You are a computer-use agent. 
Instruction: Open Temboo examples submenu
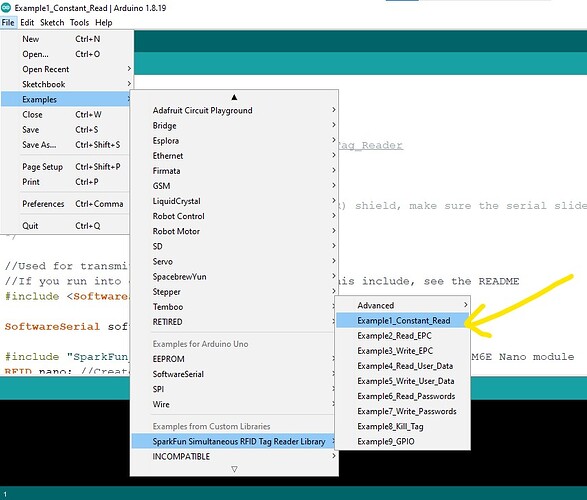tap(234, 307)
